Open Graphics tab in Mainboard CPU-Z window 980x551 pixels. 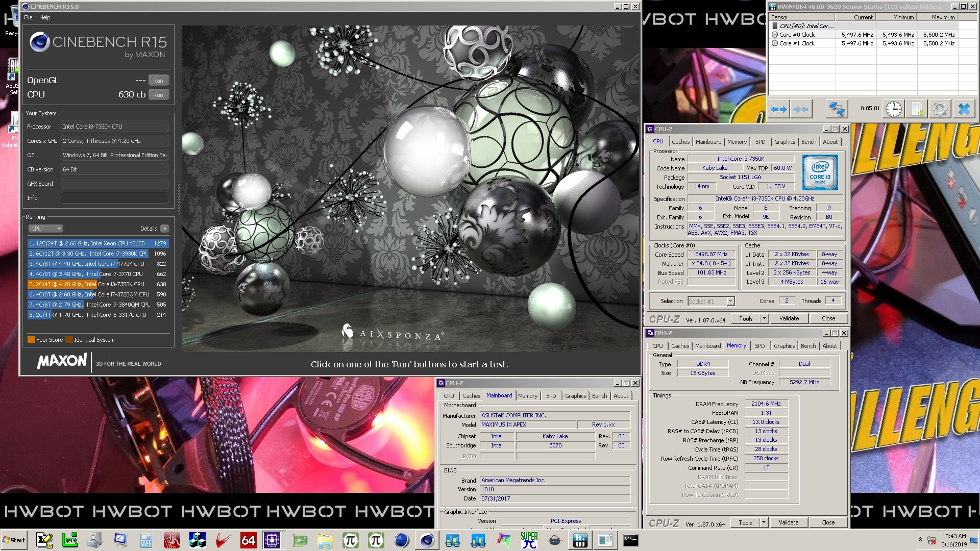575,396
